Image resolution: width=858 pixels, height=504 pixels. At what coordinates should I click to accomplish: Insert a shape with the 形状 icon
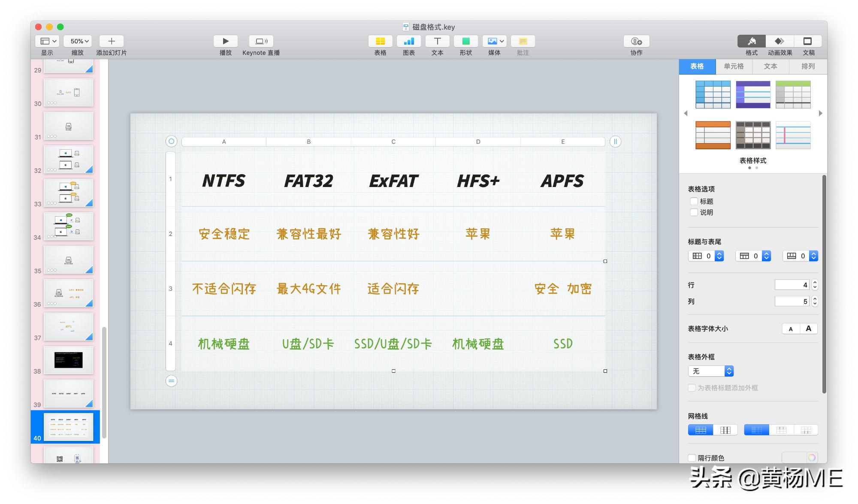[465, 41]
